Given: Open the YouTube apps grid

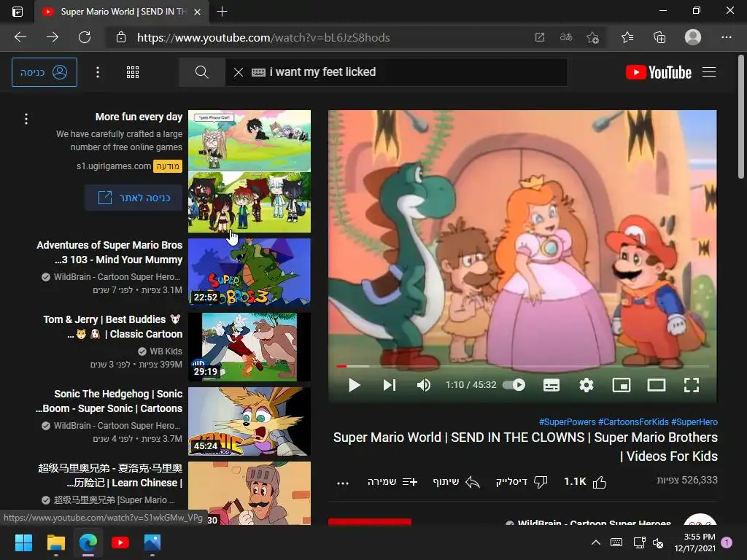Looking at the screenshot, I should 133,72.
